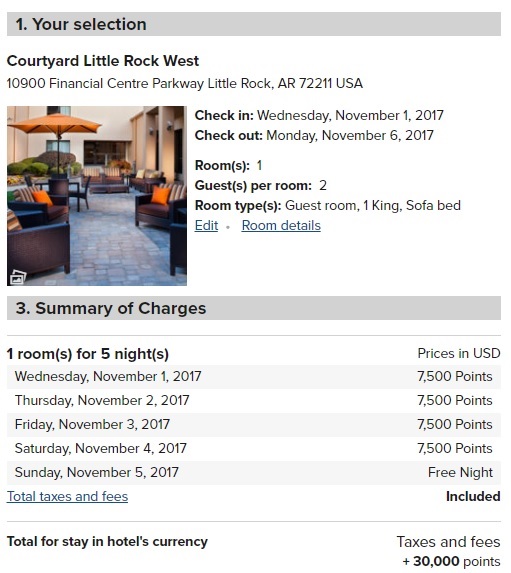Click the hotel address text
This screenshot has width=511, height=573.
(x=185, y=83)
